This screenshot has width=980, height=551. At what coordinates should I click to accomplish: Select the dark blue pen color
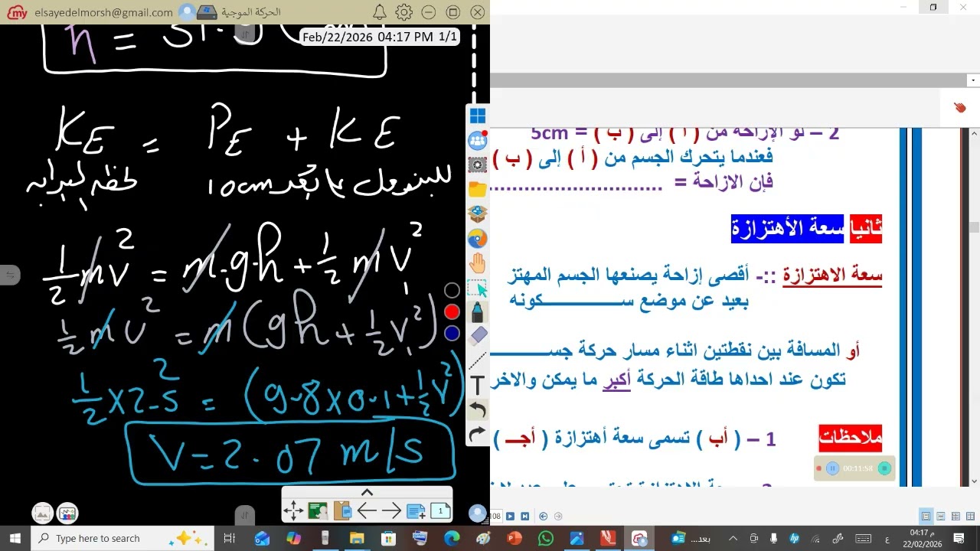pyautogui.click(x=452, y=333)
